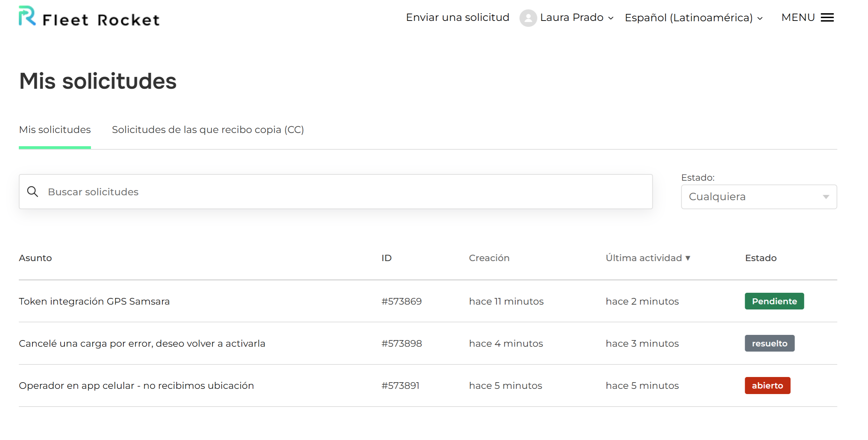
Task: Click the Enviar una solicitud link
Action: [x=457, y=17]
